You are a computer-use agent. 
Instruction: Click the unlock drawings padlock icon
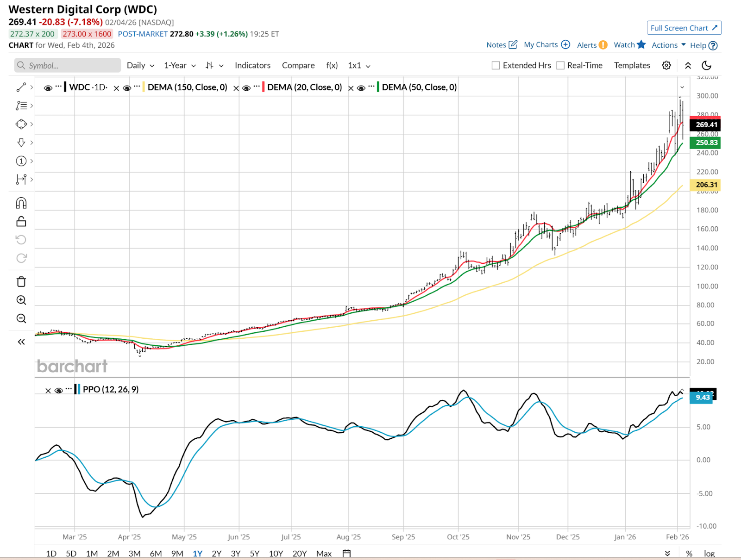21,222
